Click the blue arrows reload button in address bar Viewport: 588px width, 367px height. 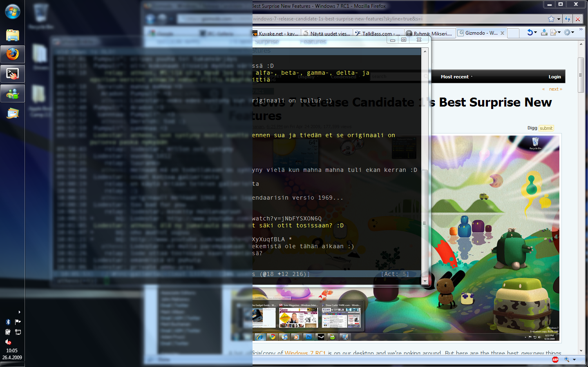pyautogui.click(x=568, y=19)
